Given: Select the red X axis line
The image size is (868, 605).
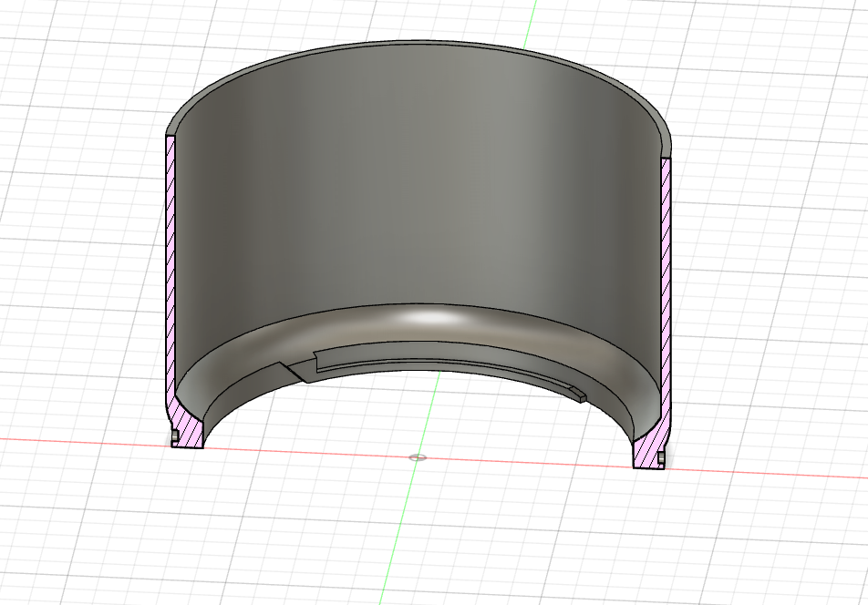Looking at the screenshot, I should coord(775,473).
